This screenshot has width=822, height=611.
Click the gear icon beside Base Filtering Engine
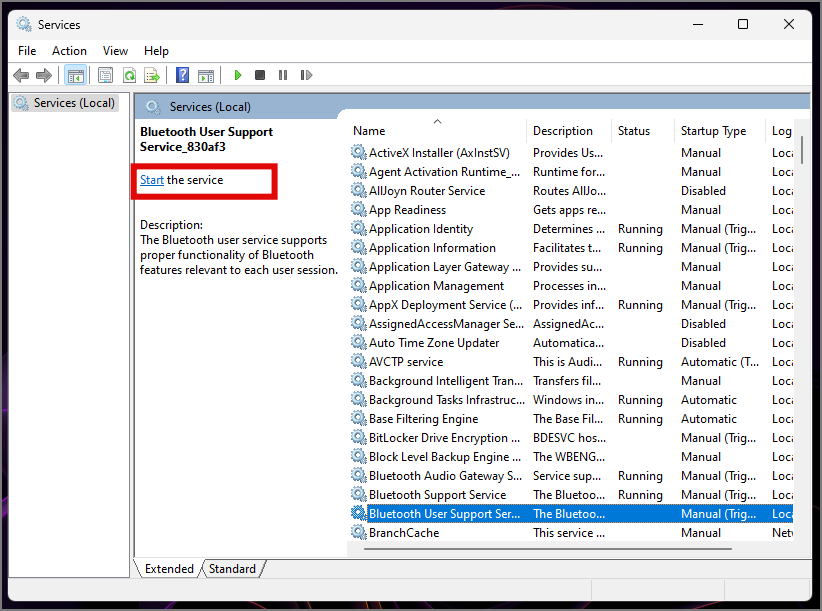click(x=359, y=418)
